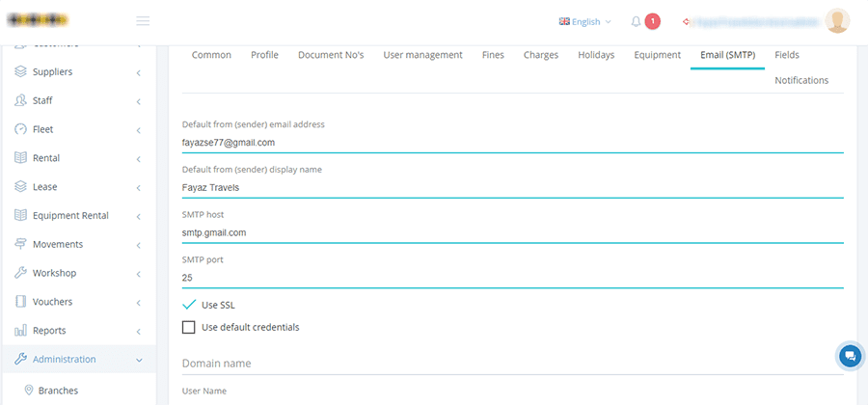Open the English language dropdown
This screenshot has height=405, width=868.
click(x=585, y=21)
